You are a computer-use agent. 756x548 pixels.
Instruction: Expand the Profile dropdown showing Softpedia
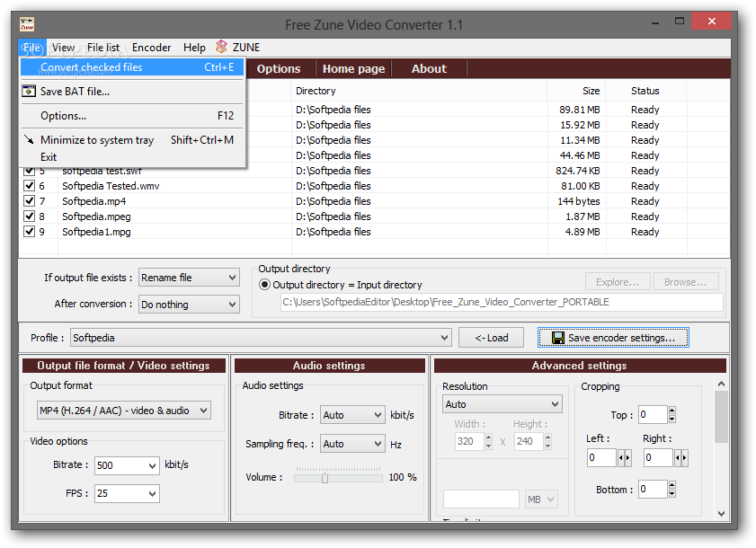261,338
